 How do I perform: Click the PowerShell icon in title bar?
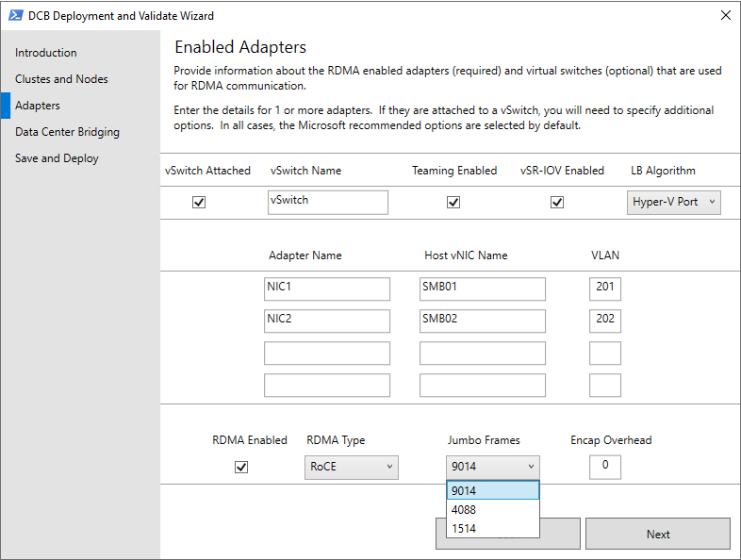pyautogui.click(x=14, y=15)
